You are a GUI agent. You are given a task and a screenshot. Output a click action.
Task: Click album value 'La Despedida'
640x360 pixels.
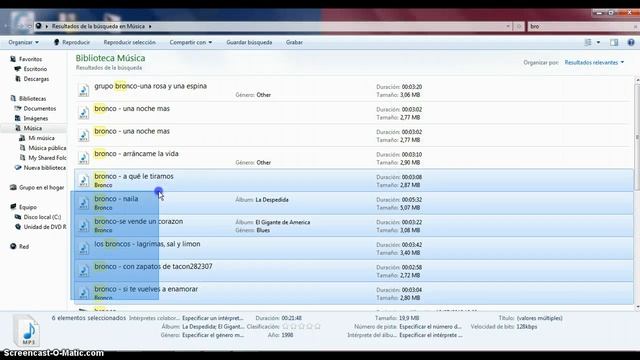[x=272, y=200]
